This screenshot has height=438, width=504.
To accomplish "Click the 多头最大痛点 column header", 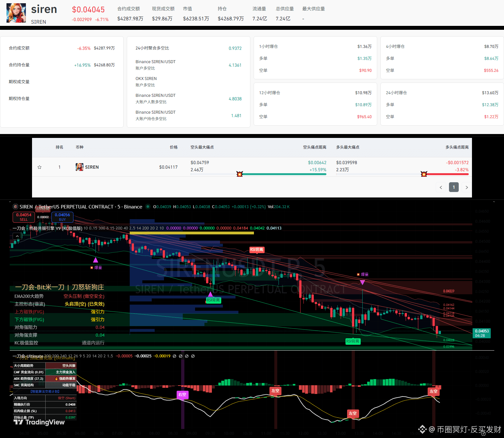I will 348,147.
